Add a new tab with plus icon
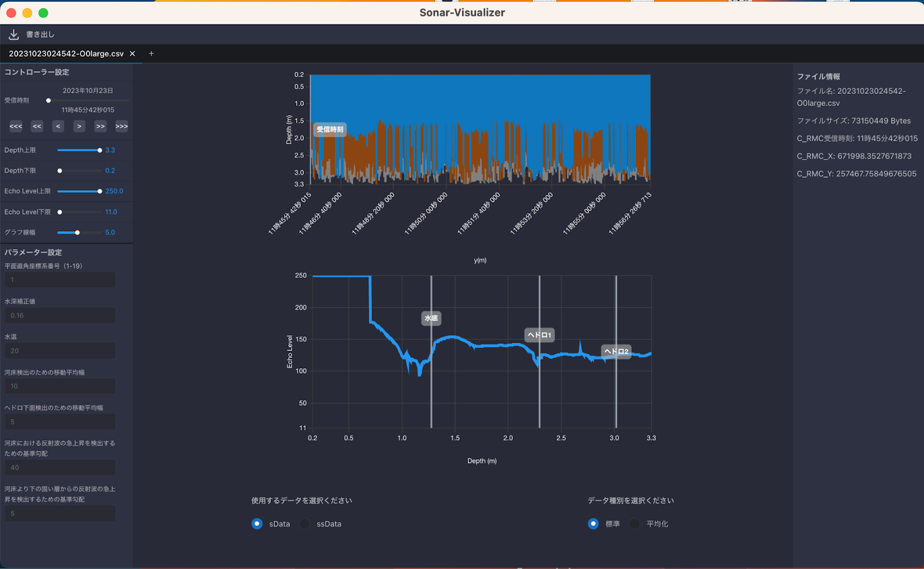The image size is (924, 569). point(151,54)
